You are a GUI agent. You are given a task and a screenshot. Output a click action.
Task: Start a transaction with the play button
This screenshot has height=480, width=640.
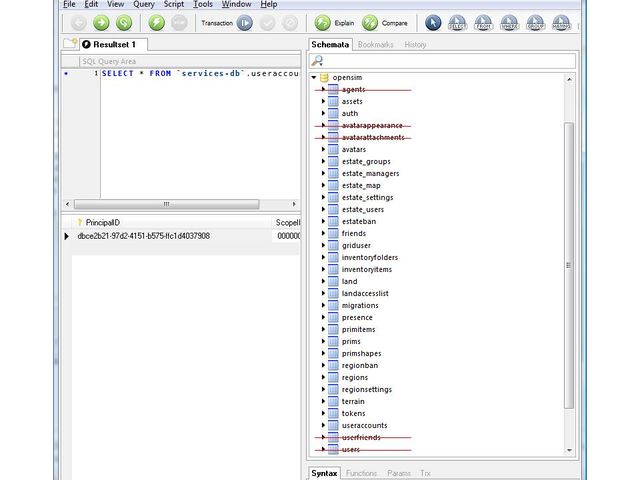(244, 22)
